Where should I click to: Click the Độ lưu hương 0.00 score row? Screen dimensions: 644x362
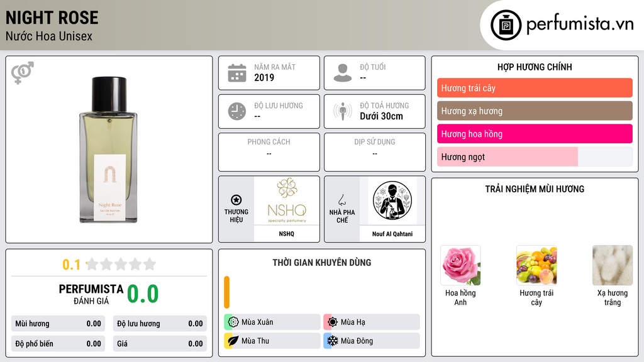[160, 324]
